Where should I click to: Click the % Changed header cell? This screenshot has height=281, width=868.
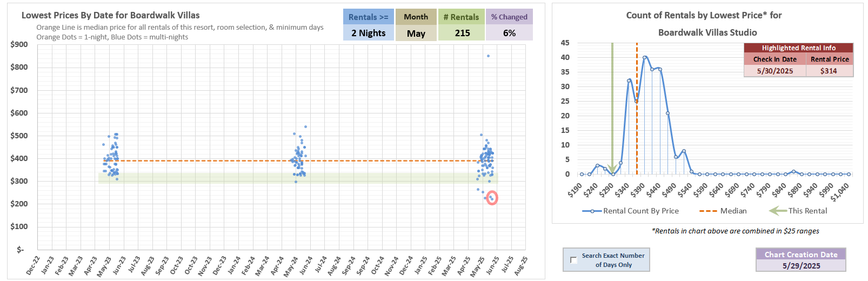coord(509,17)
